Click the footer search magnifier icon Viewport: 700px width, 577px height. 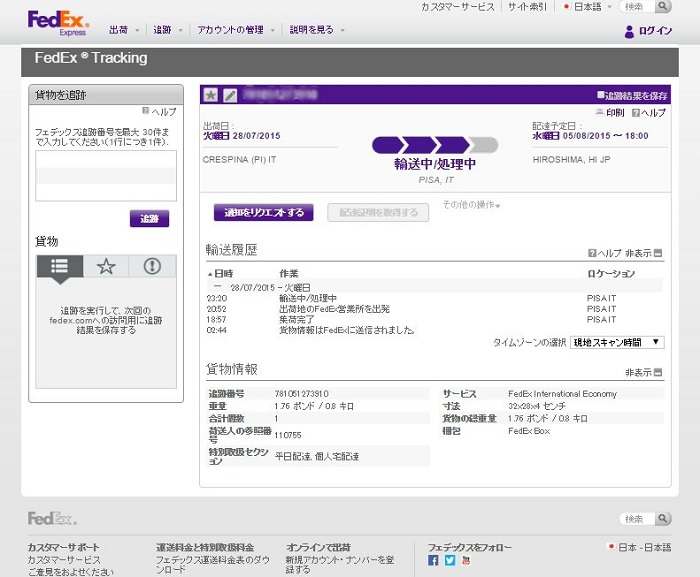663,518
